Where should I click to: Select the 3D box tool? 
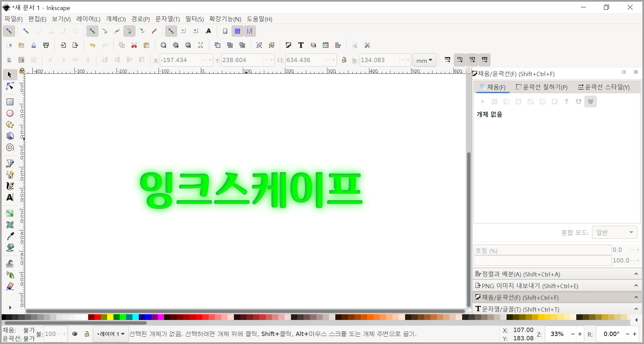(x=10, y=136)
